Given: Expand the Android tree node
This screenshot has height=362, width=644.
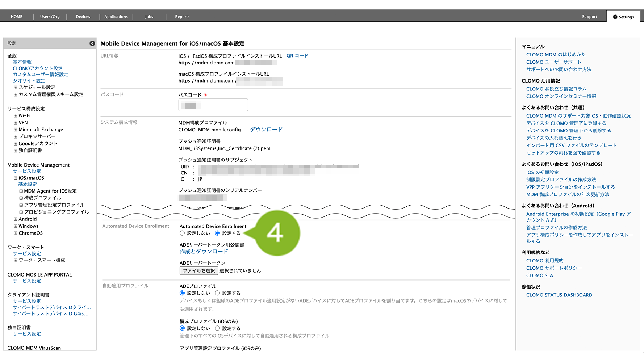Looking at the screenshot, I should [x=16, y=219].
